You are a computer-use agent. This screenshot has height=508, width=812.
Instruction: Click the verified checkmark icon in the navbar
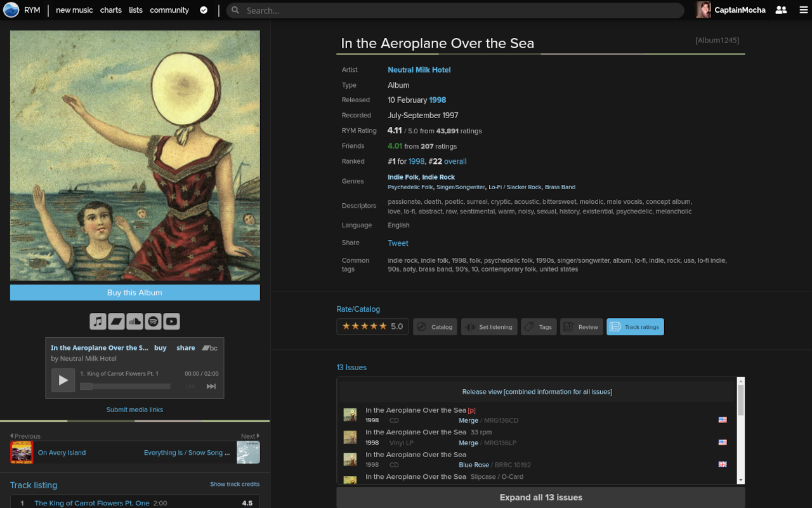tap(204, 10)
